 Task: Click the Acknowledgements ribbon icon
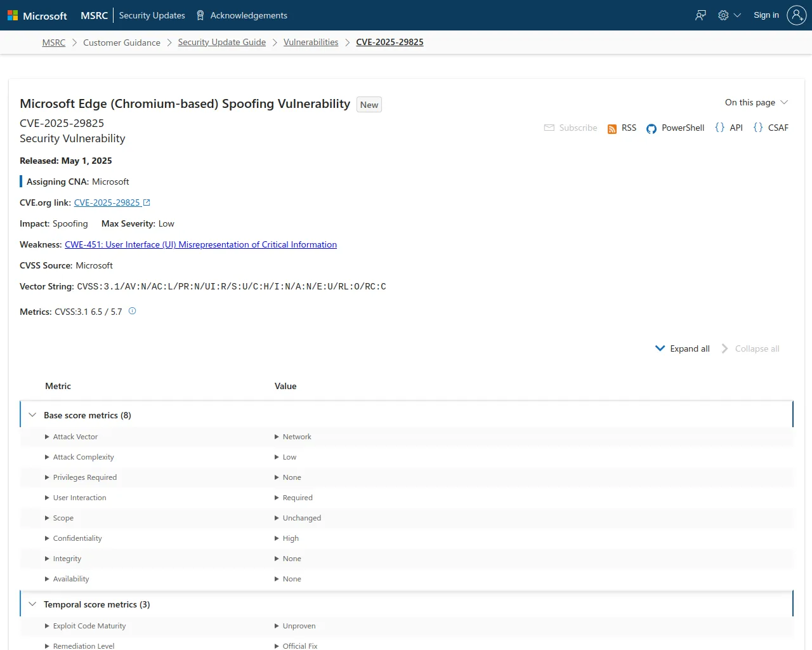point(200,15)
